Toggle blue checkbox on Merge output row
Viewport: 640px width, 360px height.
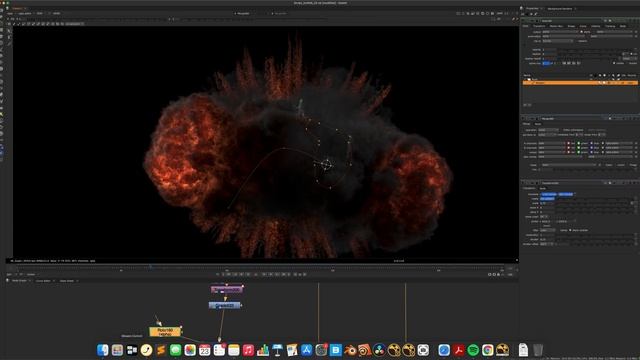click(591, 152)
